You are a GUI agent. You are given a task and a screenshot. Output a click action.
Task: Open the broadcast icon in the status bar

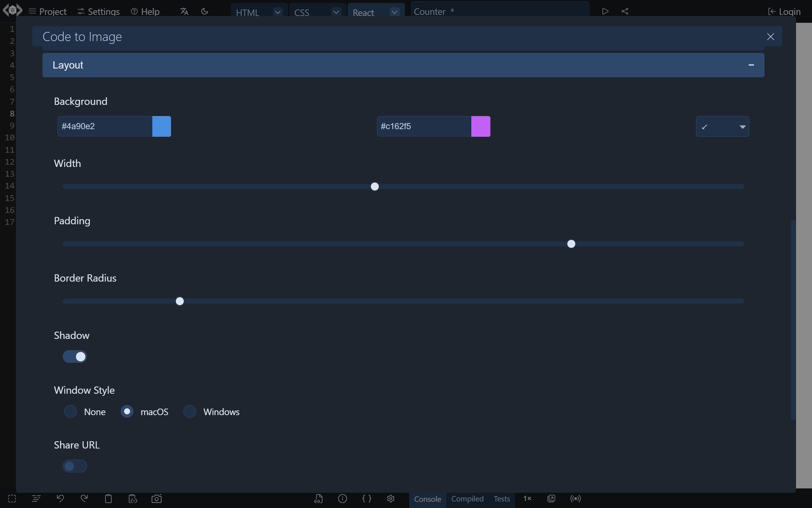pyautogui.click(x=575, y=499)
